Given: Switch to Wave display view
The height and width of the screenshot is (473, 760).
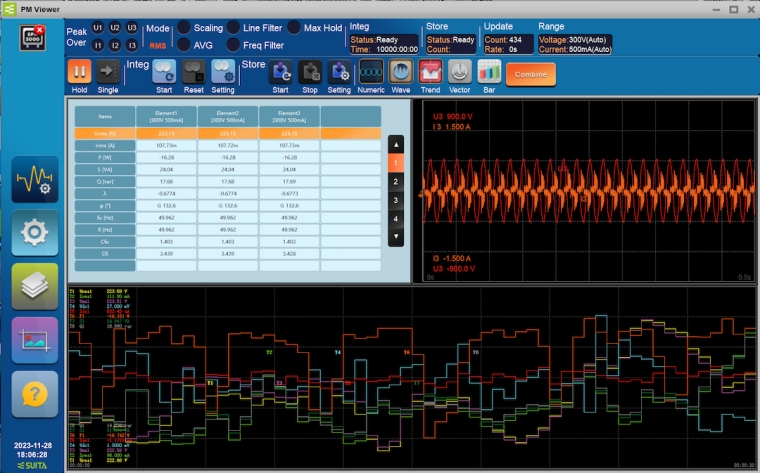Looking at the screenshot, I should point(400,73).
